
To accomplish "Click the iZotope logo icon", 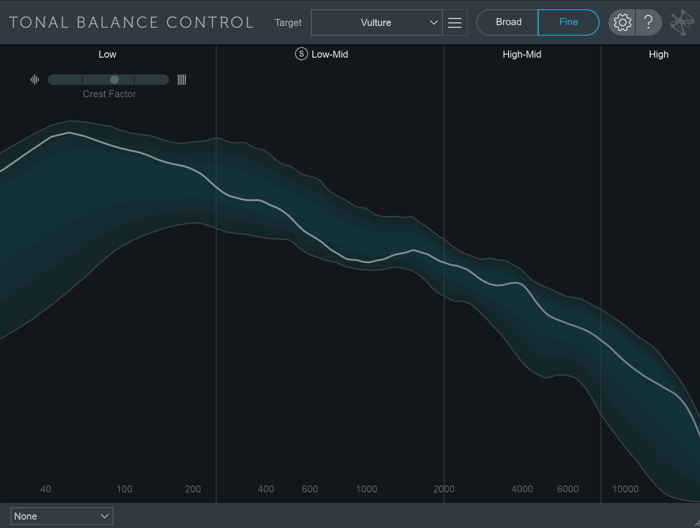I will coord(682,22).
